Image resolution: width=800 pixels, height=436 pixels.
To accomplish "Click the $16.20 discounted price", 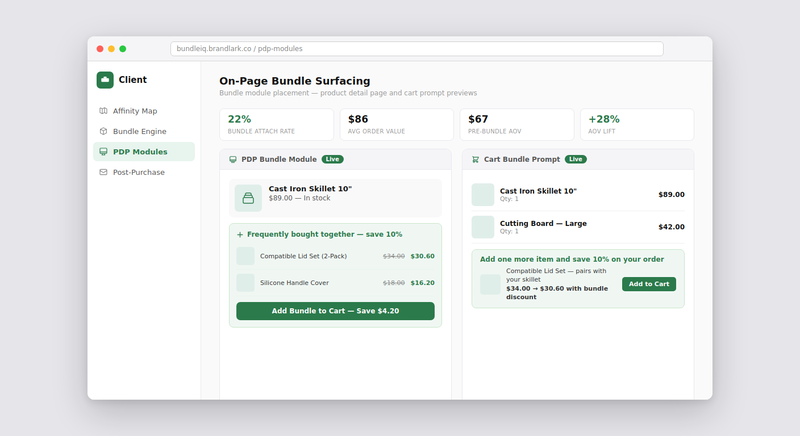I will click(422, 283).
